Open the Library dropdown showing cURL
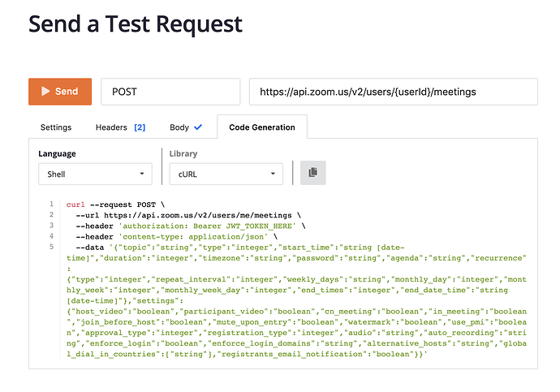 tap(226, 174)
